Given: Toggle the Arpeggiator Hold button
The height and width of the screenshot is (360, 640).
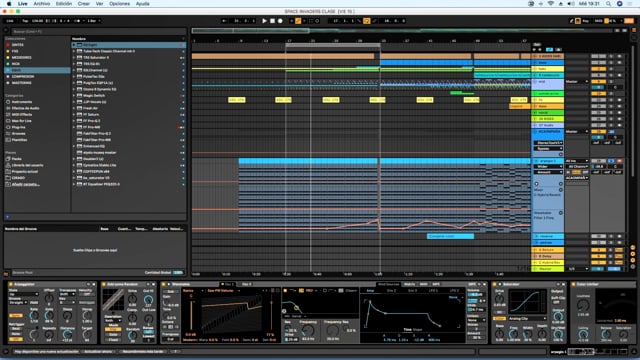Looking at the screenshot, I should point(34,303).
